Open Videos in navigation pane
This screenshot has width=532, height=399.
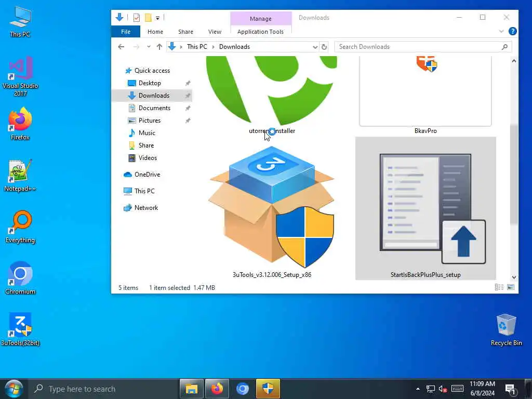(148, 158)
